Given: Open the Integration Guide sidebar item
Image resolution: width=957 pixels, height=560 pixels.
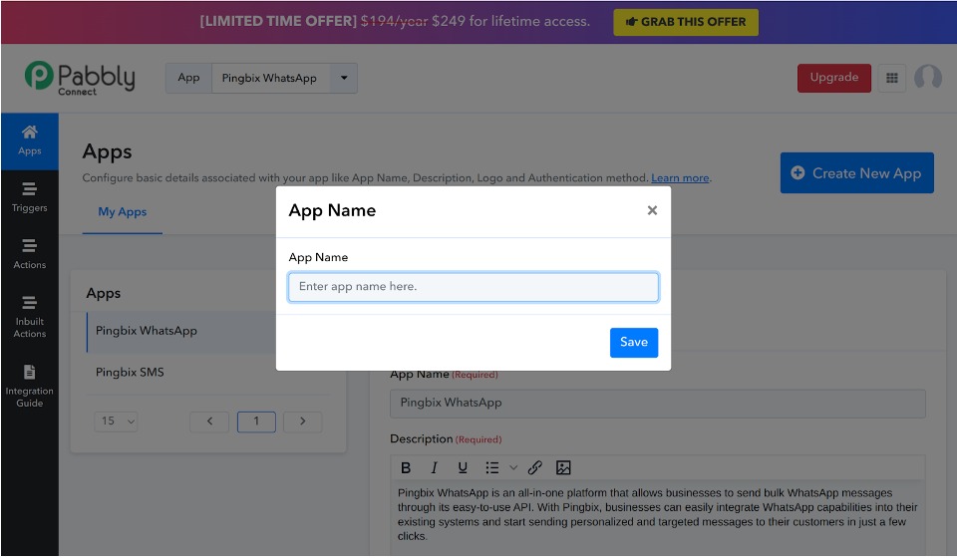Looking at the screenshot, I should 29,387.
